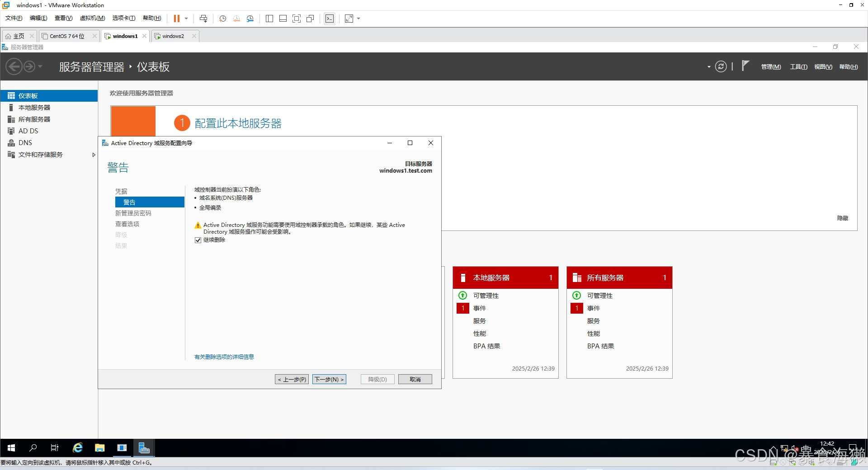868x470 pixels.
Task: Click 事件 in the 本地服务器 tile
Action: coord(480,308)
